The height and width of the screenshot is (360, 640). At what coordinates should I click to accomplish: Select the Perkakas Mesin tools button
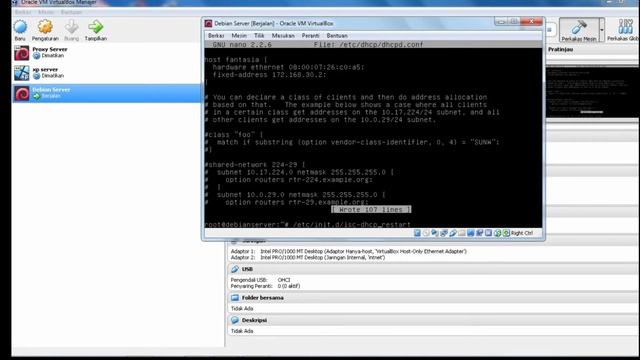[x=579, y=30]
